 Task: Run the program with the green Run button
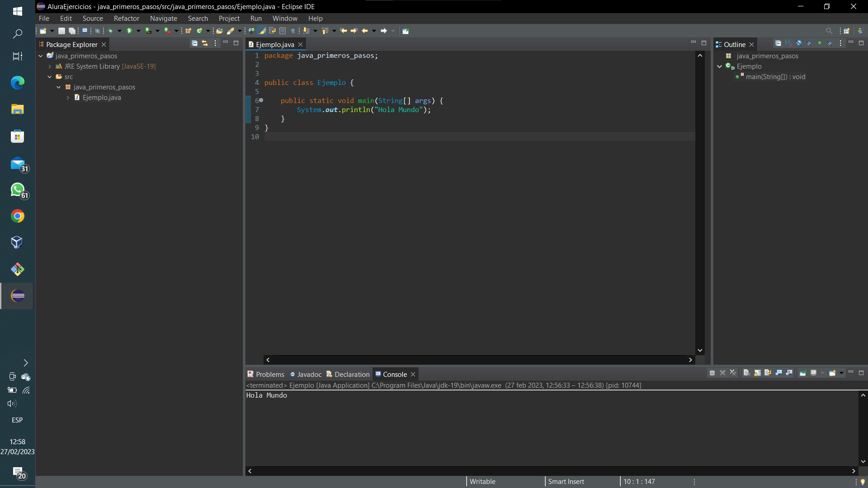pyautogui.click(x=129, y=31)
